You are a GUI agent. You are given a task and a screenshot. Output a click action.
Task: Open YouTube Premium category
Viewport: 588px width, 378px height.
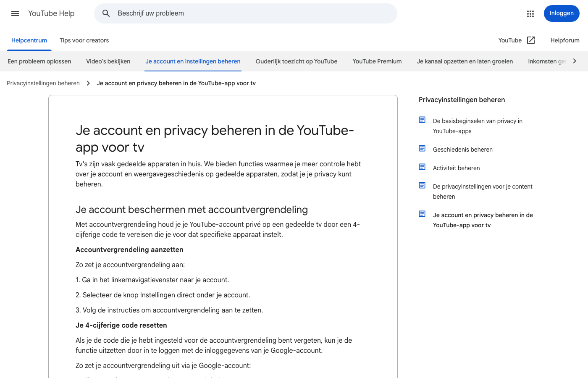377,61
